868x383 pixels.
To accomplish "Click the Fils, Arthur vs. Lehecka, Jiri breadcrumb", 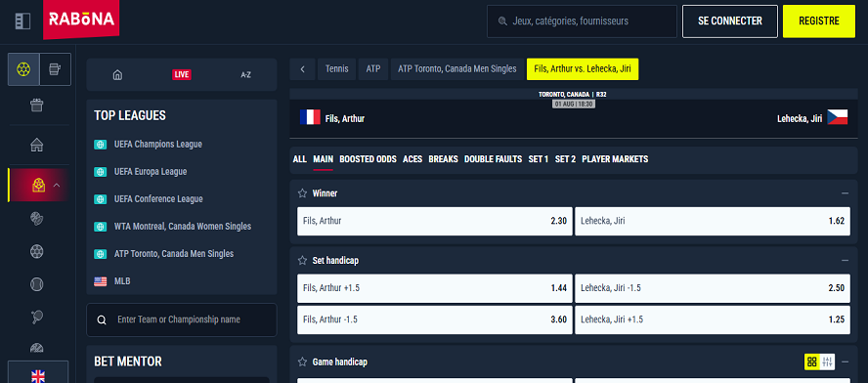I will click(x=583, y=69).
